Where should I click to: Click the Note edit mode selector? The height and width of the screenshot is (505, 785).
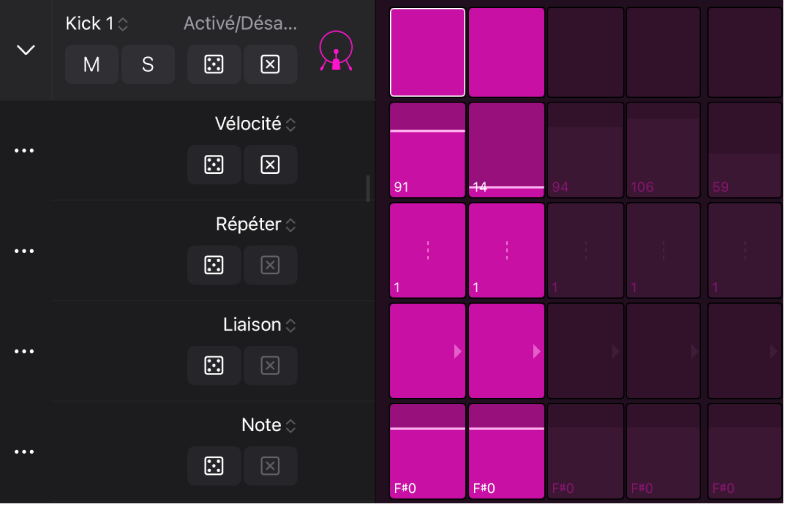[x=269, y=426]
